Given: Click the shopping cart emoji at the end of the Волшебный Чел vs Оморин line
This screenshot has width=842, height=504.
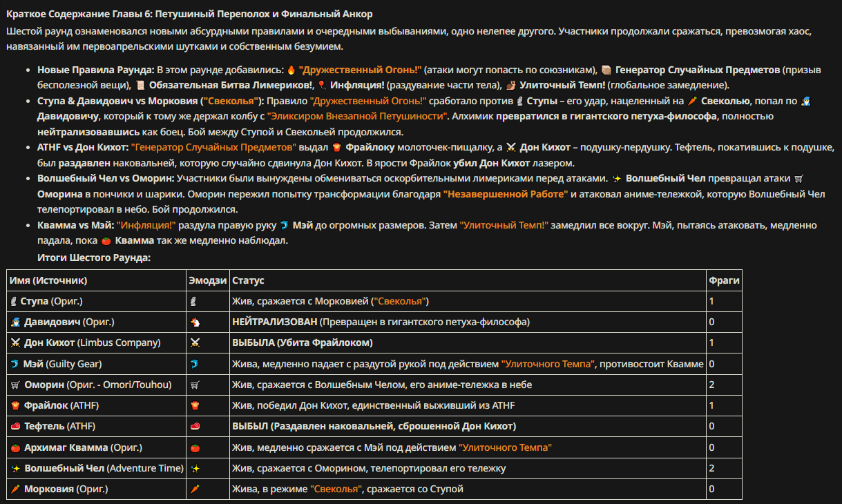Looking at the screenshot, I should [x=799, y=178].
